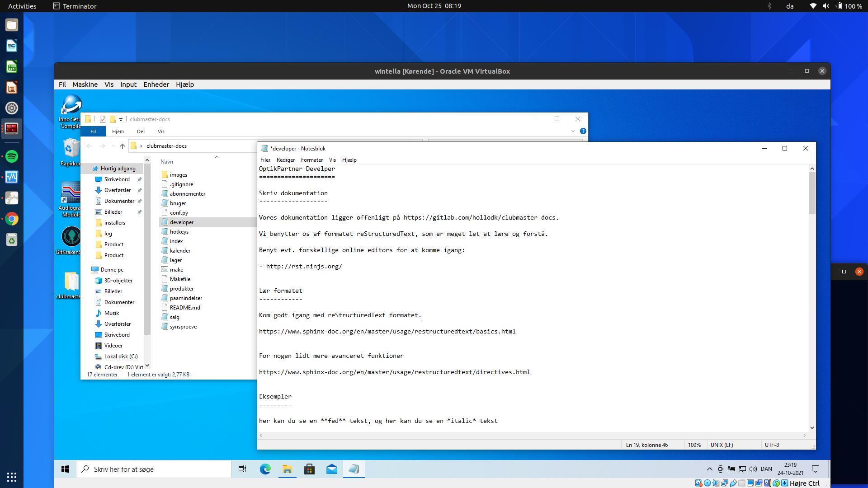Image resolution: width=868 pixels, height=488 pixels.
Task: Open Microsoft Edge from Windows taskbar
Action: tap(265, 469)
